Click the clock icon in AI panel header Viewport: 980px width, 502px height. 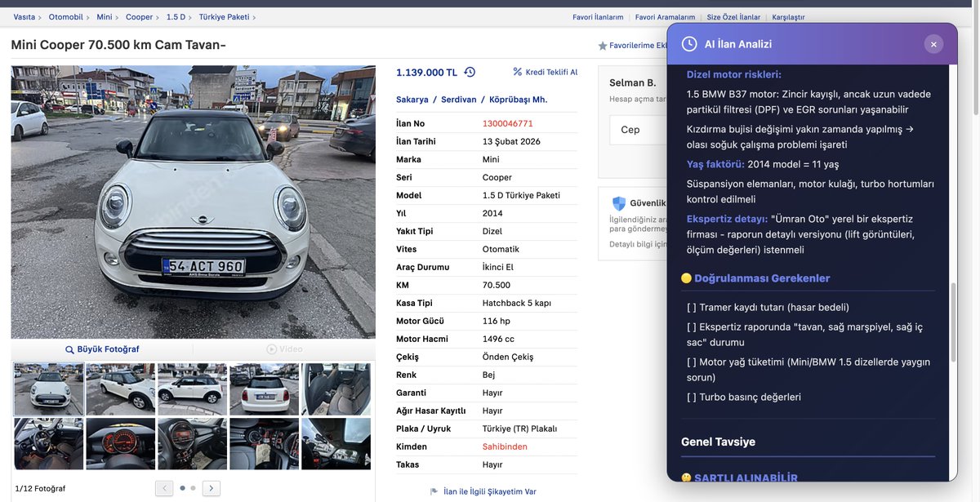tap(689, 44)
